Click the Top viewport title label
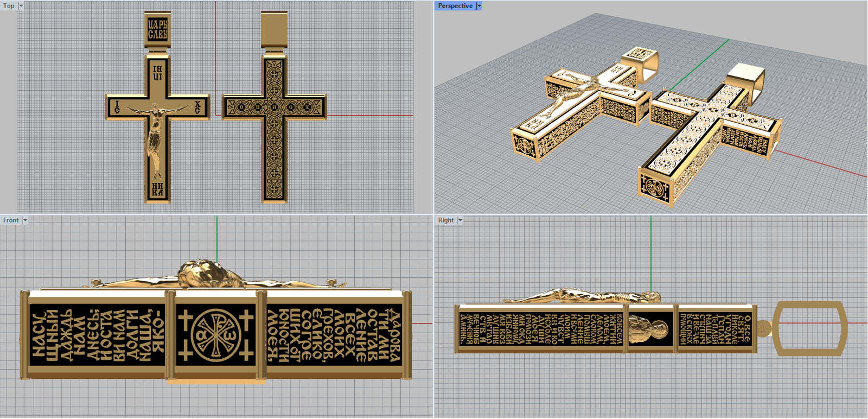The image size is (868, 419). click(9, 6)
